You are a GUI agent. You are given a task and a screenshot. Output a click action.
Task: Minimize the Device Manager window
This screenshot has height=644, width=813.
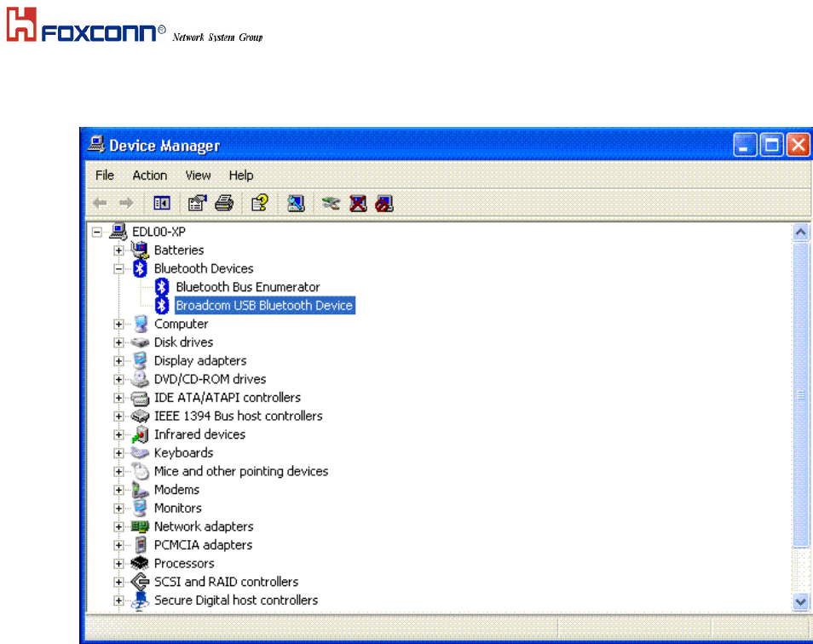click(744, 145)
